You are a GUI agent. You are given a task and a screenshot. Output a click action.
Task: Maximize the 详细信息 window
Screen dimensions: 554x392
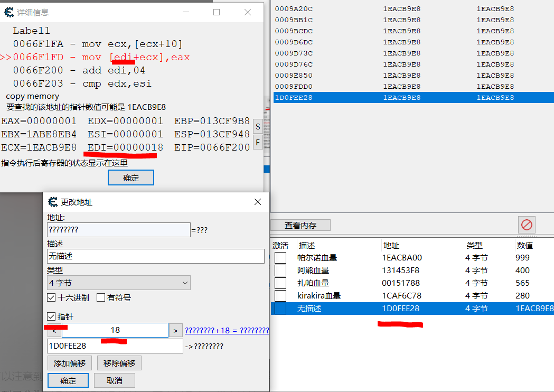tap(217, 12)
